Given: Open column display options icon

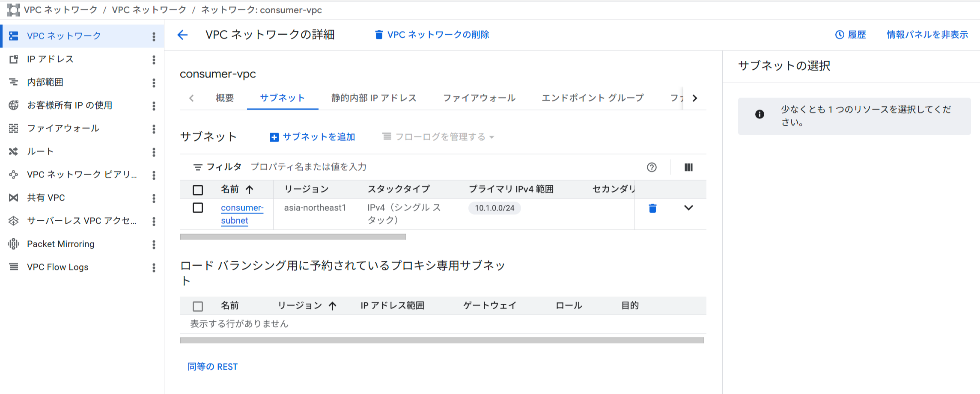Looking at the screenshot, I should coord(688,167).
